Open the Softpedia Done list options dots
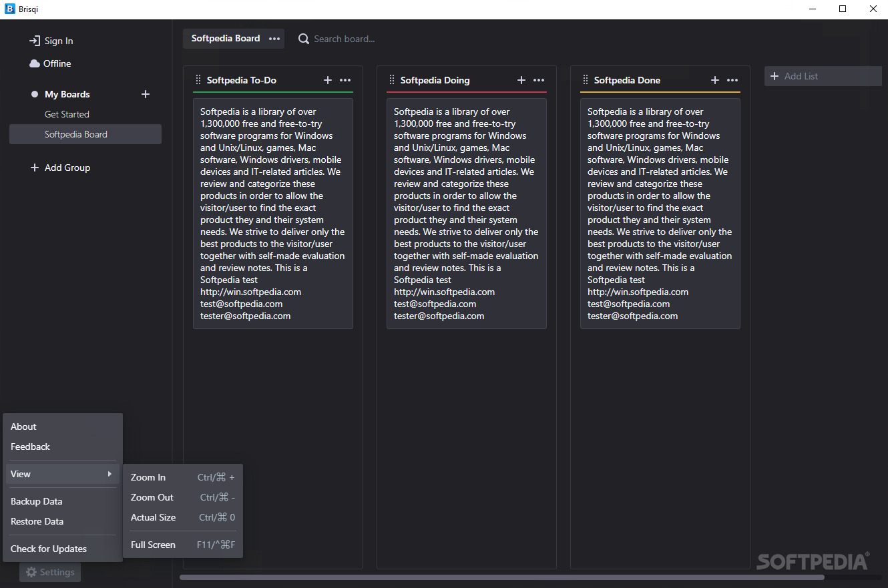Screen dimensions: 888x588 pos(732,80)
